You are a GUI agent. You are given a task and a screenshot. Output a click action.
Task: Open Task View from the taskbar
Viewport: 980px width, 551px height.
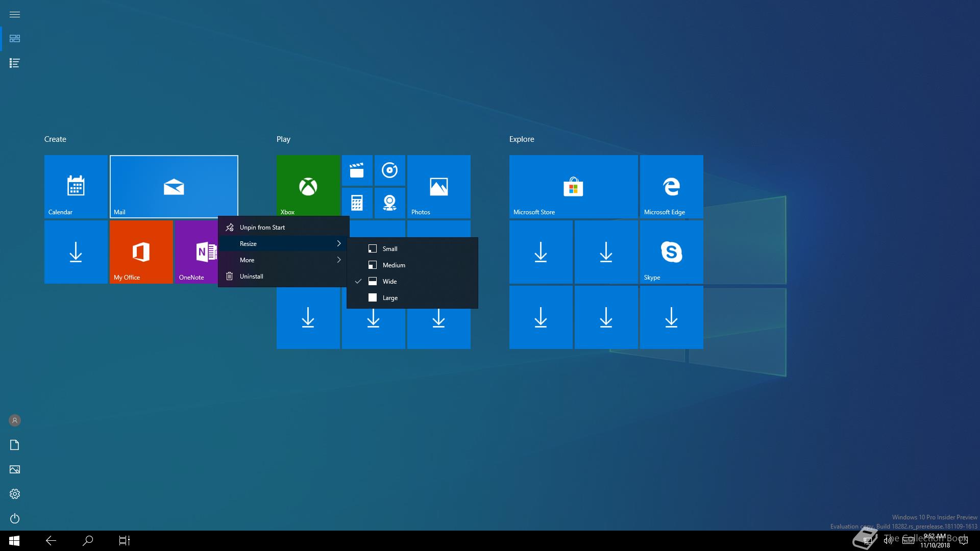(x=125, y=541)
